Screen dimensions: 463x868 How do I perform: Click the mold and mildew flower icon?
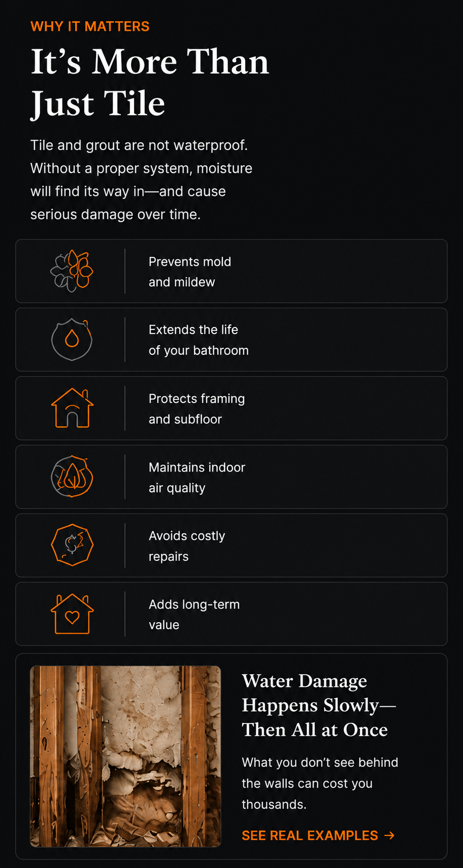72,271
